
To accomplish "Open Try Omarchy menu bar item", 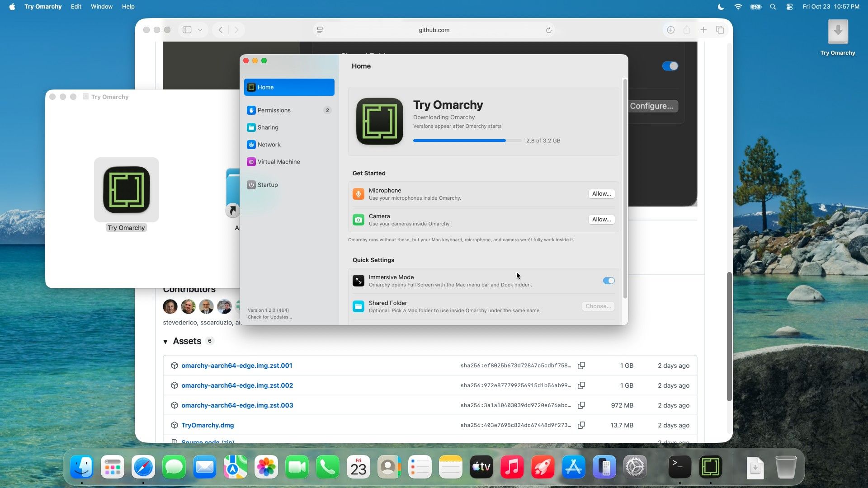I will [x=43, y=6].
